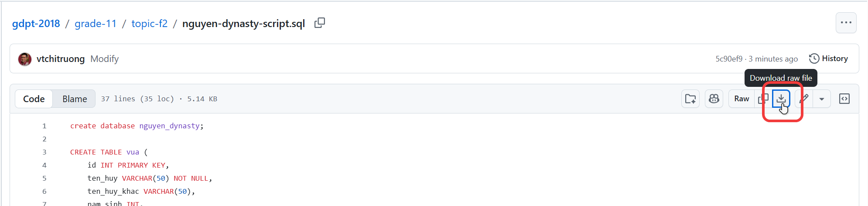Open the symbols panel
Image resolution: width=868 pixels, height=206 pixels.
844,99
